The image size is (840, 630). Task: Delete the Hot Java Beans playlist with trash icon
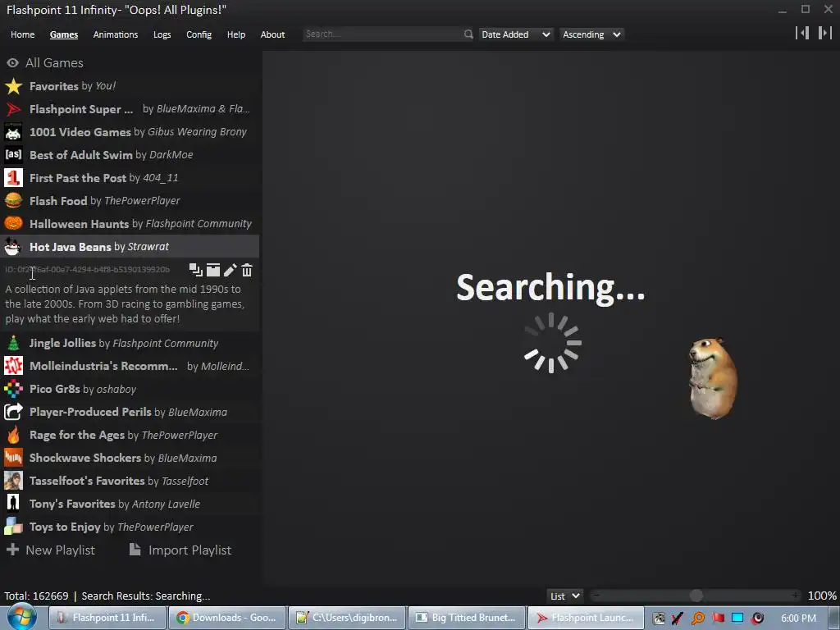pos(247,270)
